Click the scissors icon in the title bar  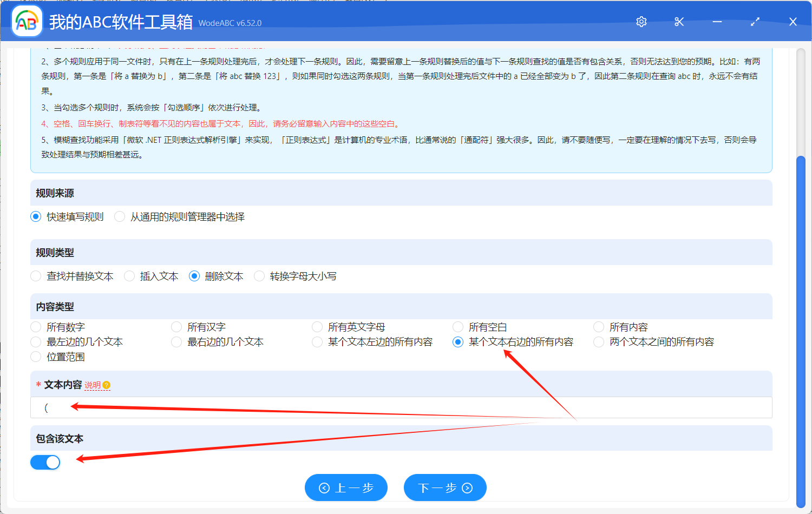coord(679,22)
